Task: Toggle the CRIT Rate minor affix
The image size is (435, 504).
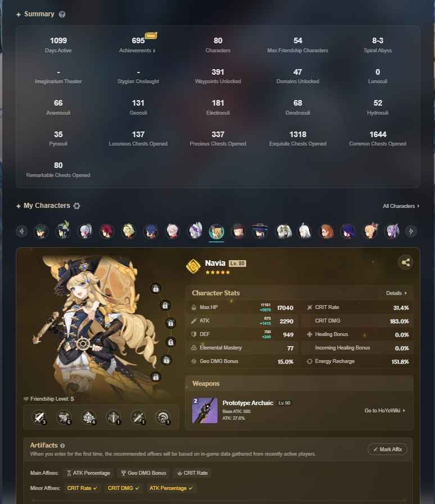Action: tap(82, 488)
